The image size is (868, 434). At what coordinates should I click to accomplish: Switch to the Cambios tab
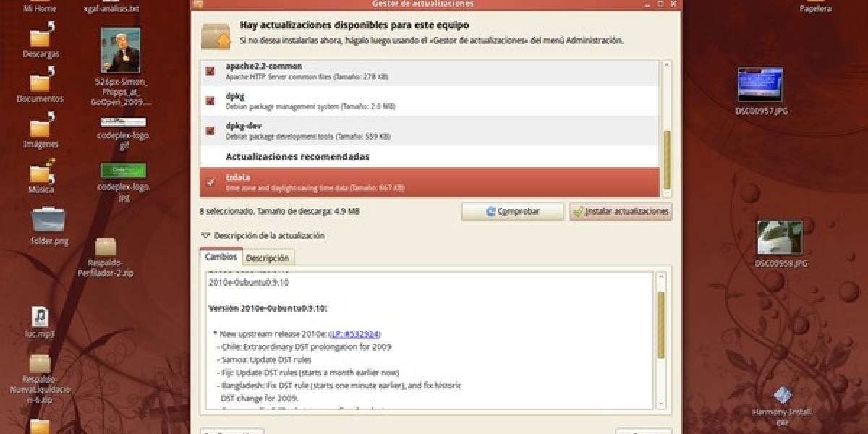(221, 257)
